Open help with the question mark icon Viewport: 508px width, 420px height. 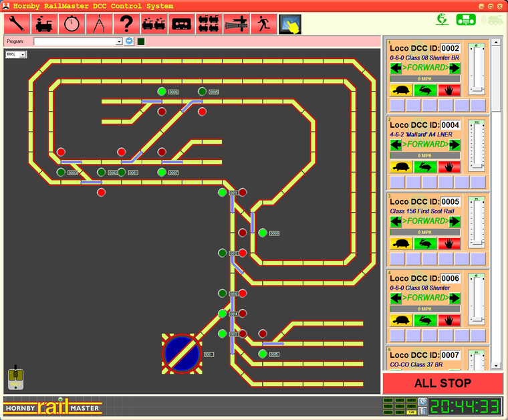click(x=126, y=24)
